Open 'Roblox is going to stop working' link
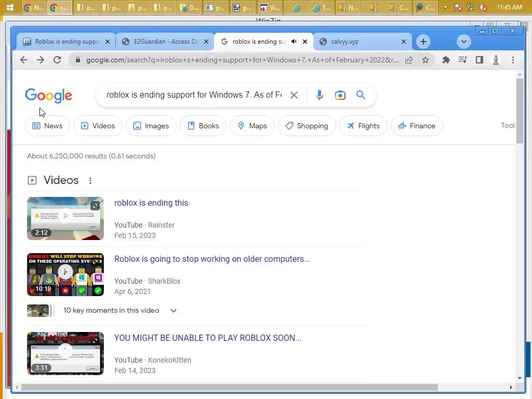This screenshot has height=399, width=532. coord(212,259)
